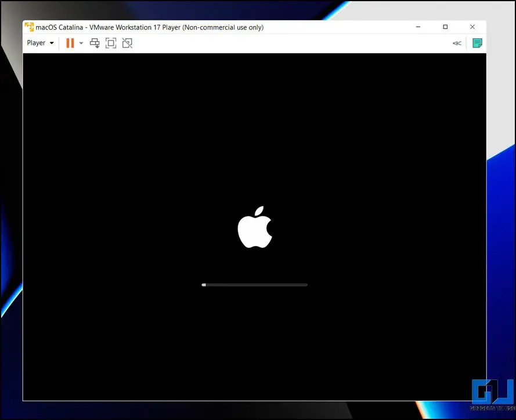Pause the virtual machine with the orange icon
This screenshot has height=420, width=516.
click(x=70, y=43)
